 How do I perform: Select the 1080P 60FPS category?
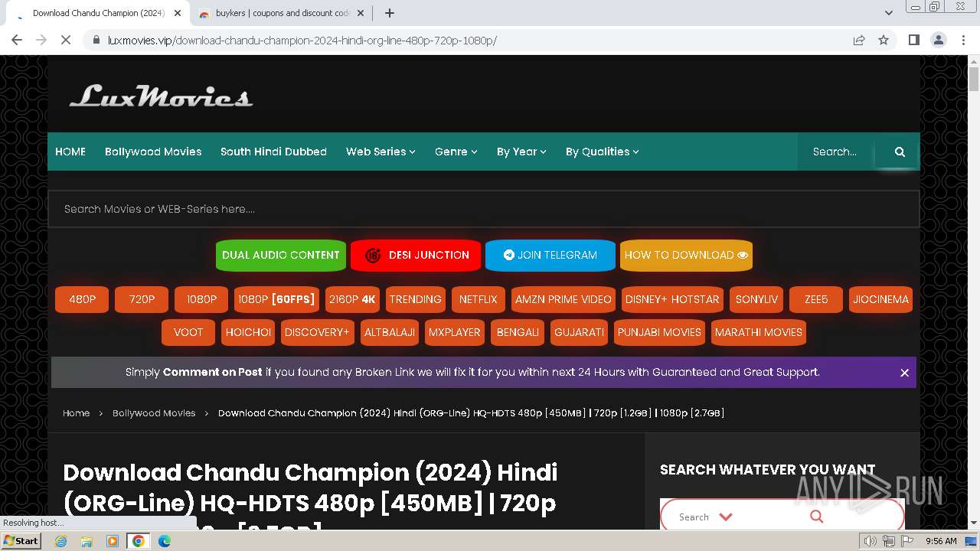coord(276,299)
